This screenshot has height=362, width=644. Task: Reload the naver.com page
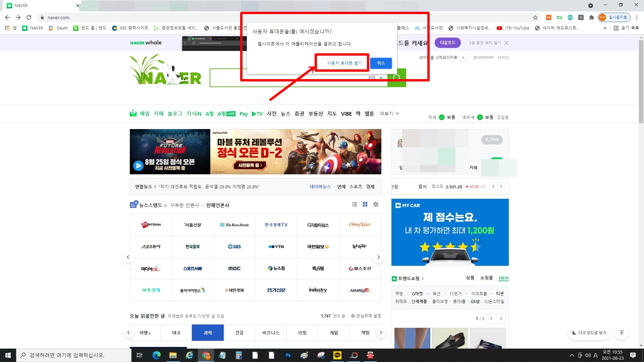tap(29, 17)
